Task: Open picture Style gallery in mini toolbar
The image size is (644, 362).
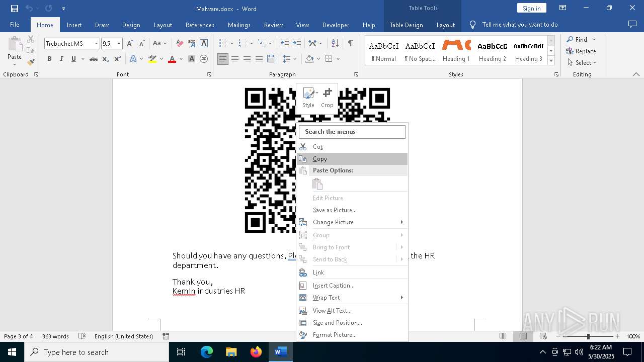Action: pyautogui.click(x=308, y=98)
